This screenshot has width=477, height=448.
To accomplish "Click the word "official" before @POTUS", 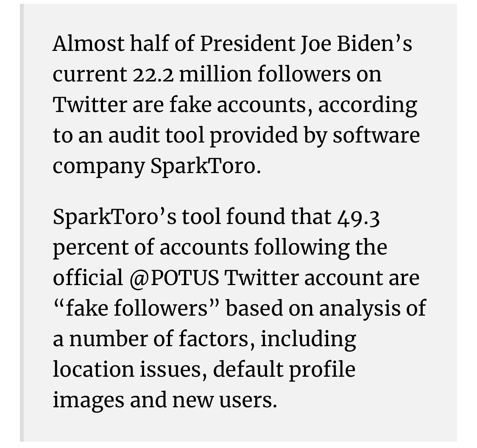I will pyautogui.click(x=88, y=277).
